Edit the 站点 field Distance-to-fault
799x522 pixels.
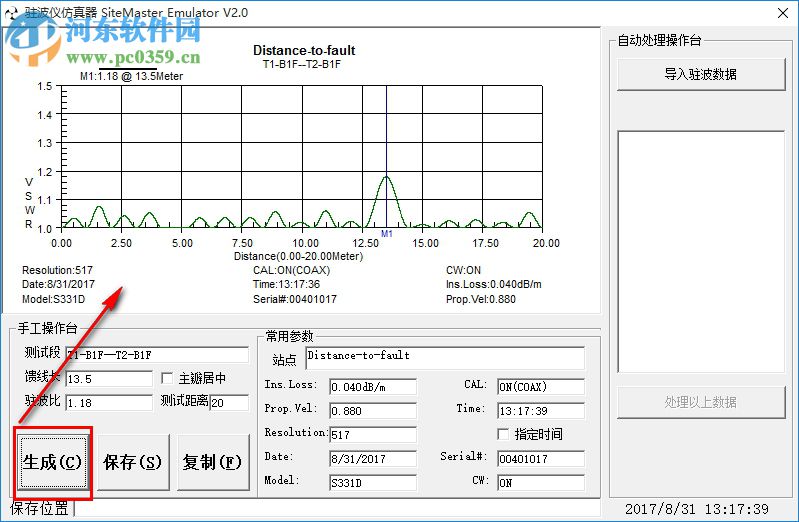pyautogui.click(x=445, y=358)
